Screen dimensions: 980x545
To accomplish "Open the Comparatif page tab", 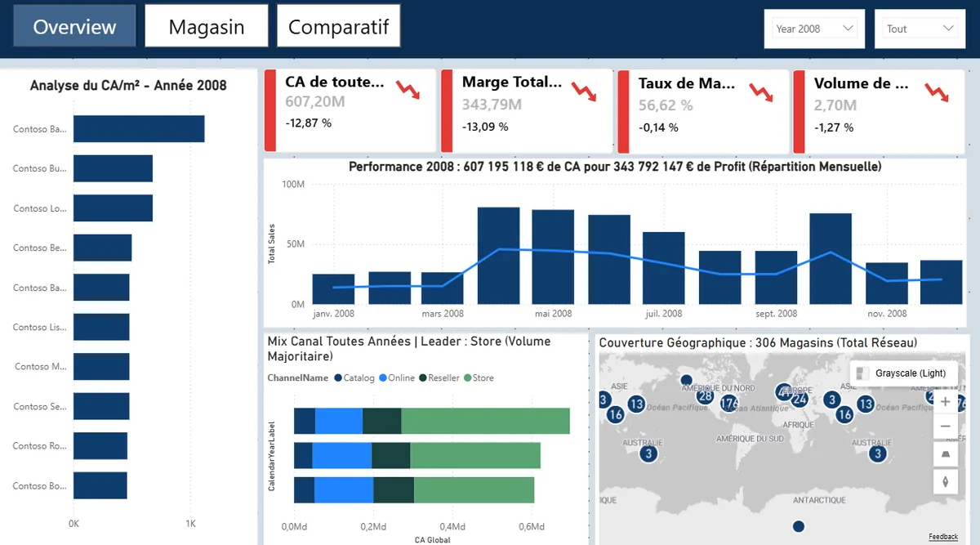I will click(x=338, y=26).
